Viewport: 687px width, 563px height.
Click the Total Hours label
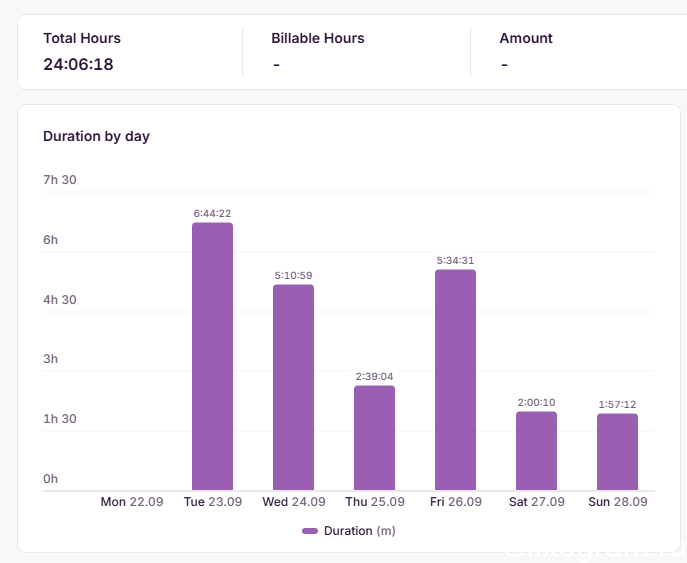82,38
